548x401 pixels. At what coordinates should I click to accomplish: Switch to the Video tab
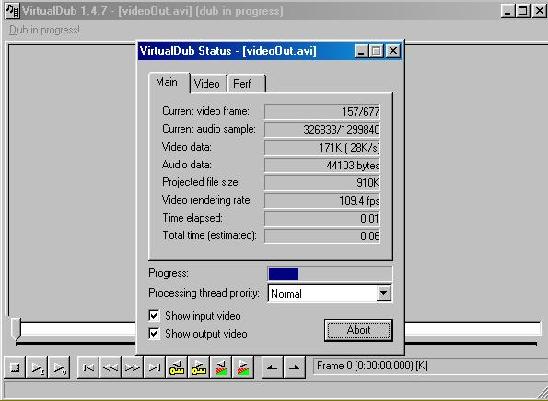(208, 84)
